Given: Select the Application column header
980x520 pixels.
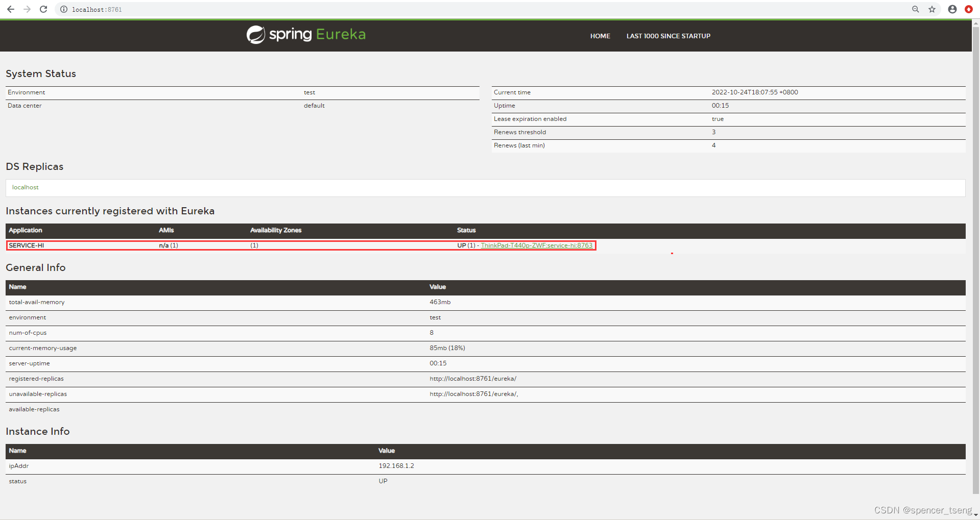Looking at the screenshot, I should click(25, 230).
